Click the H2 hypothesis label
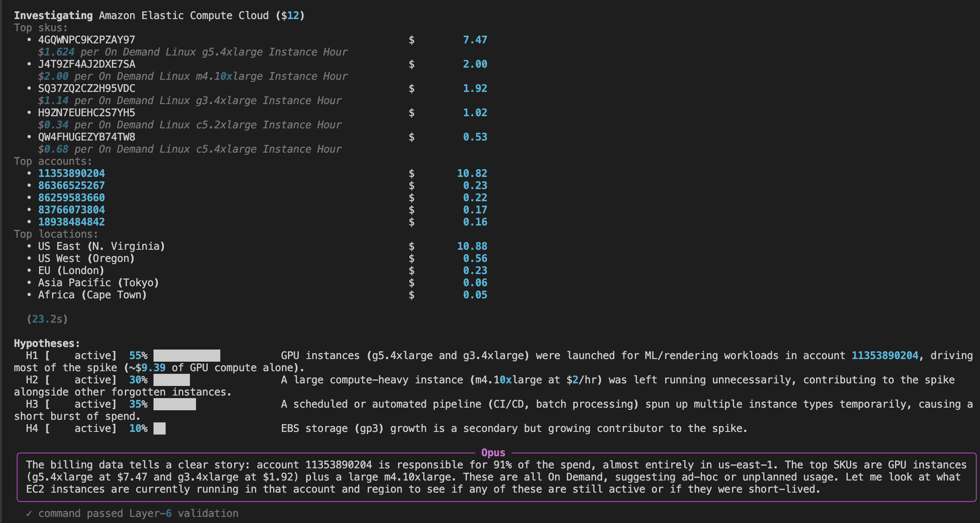 pyautogui.click(x=32, y=380)
